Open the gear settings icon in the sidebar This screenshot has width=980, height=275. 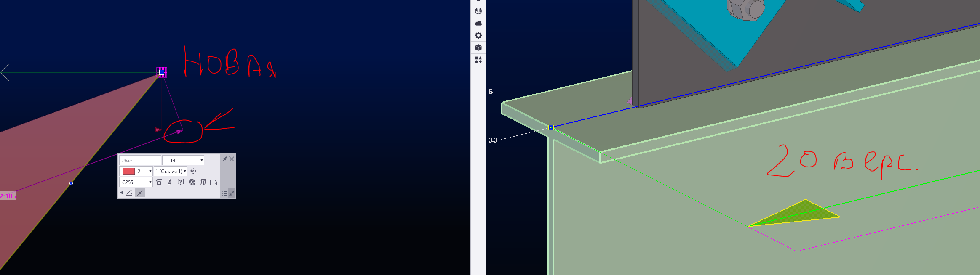pyautogui.click(x=478, y=35)
